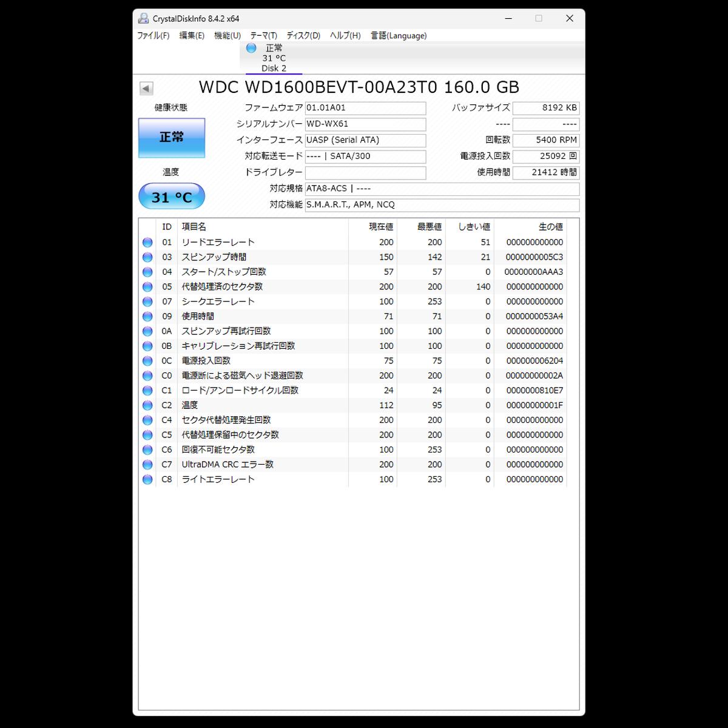Image resolution: width=728 pixels, height=728 pixels.
Task: Open the 機能(U) menu
Action: (227, 36)
